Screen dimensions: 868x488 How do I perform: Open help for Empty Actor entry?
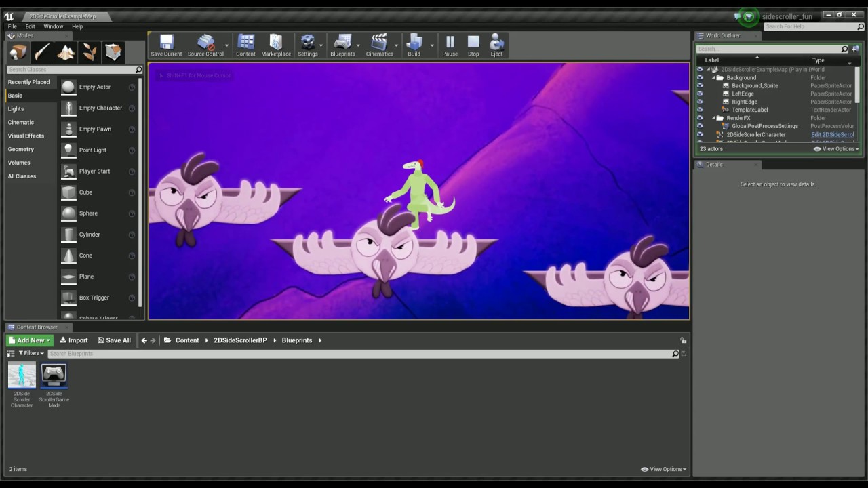click(132, 87)
